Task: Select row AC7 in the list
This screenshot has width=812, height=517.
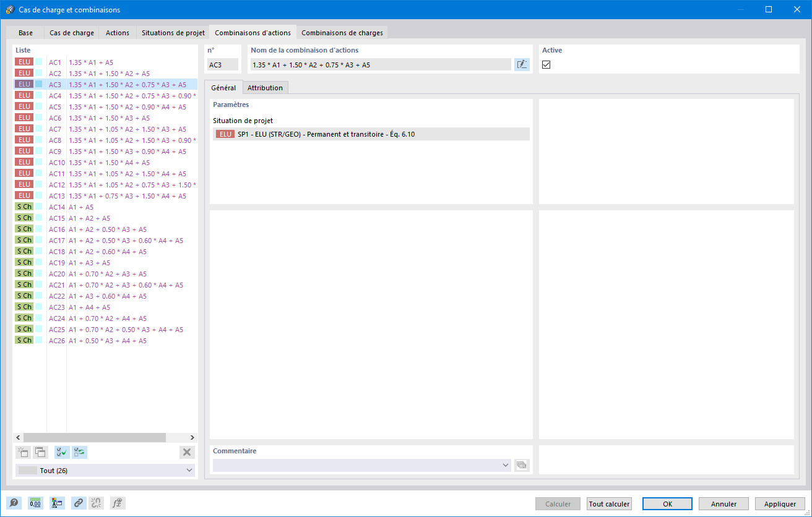Action: coord(105,129)
